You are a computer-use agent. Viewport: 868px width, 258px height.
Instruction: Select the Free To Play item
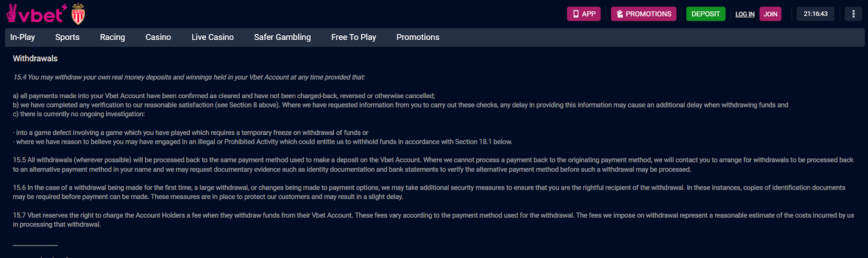(x=354, y=37)
